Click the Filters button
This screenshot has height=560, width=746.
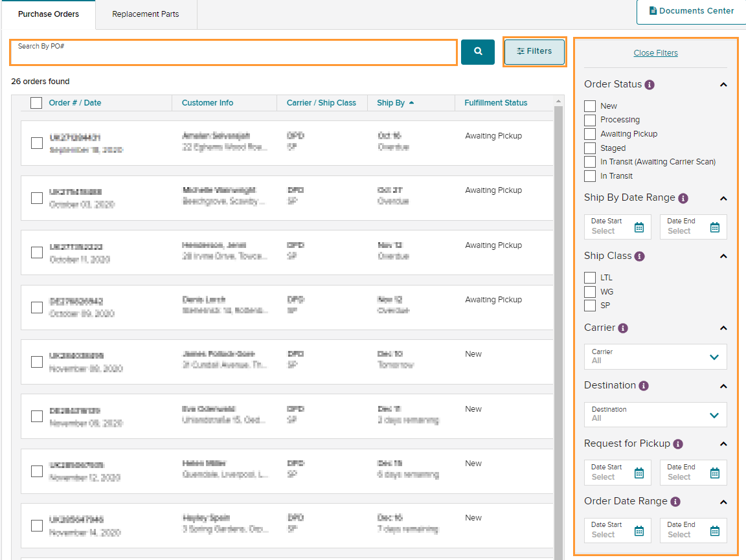click(534, 50)
